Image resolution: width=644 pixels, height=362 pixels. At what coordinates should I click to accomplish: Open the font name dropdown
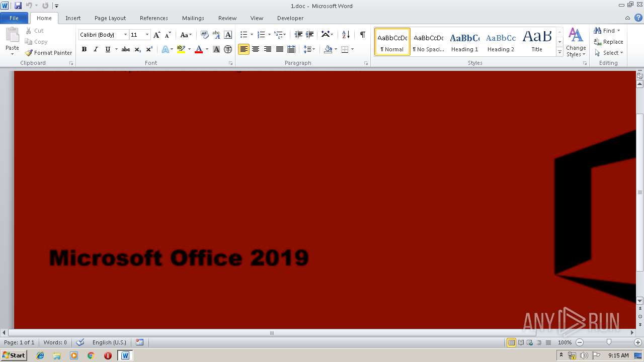125,35
